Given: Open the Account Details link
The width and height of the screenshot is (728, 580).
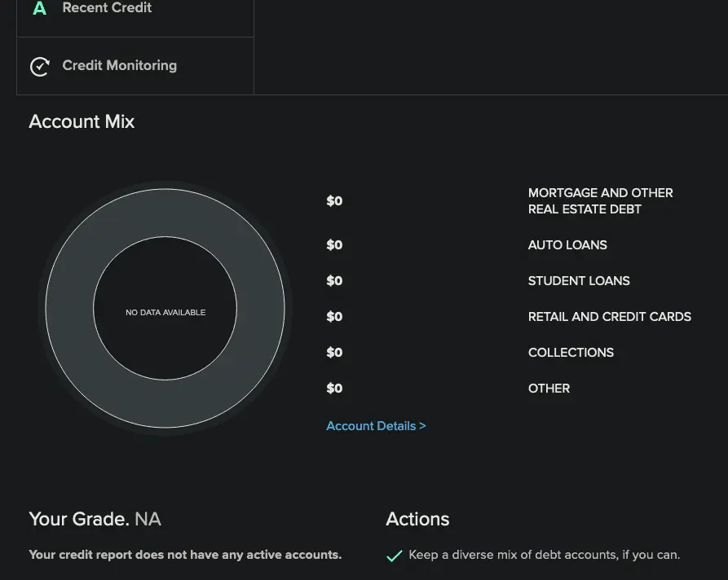Looking at the screenshot, I should [371, 426].
